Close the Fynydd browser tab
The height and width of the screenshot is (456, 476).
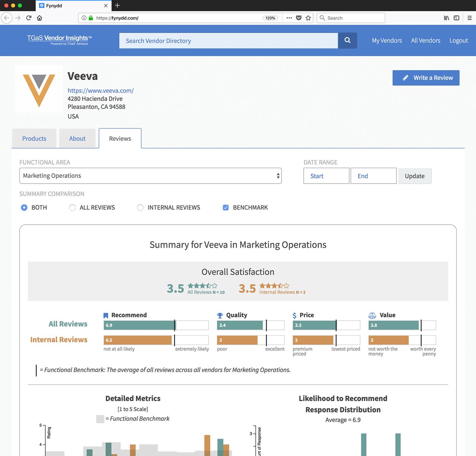pos(106,6)
